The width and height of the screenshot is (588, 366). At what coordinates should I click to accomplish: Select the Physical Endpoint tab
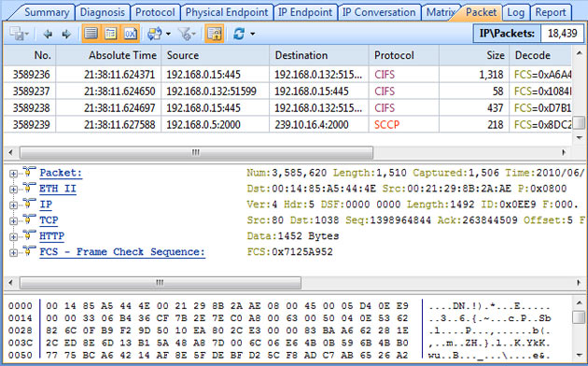point(227,12)
